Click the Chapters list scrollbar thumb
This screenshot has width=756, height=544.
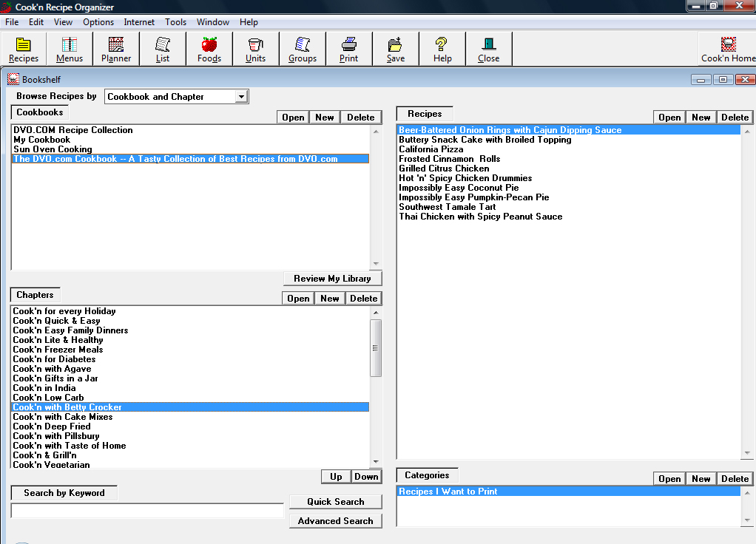[376, 348]
